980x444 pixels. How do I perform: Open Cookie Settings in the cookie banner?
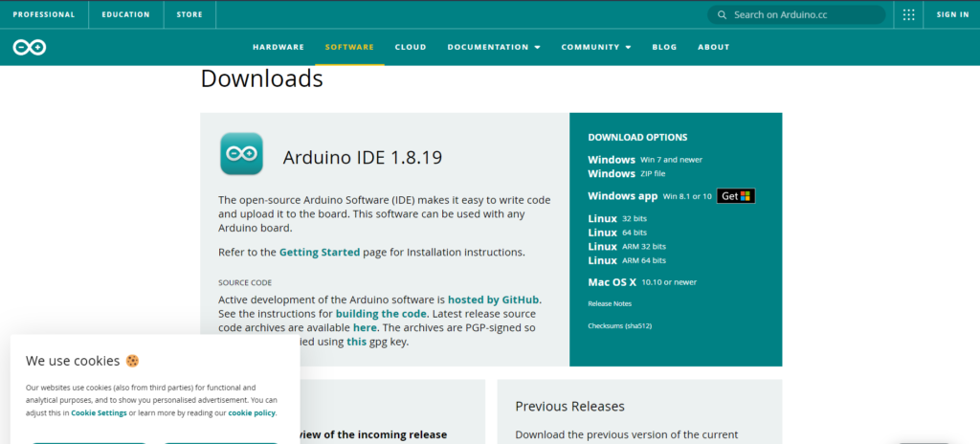pyautogui.click(x=99, y=412)
